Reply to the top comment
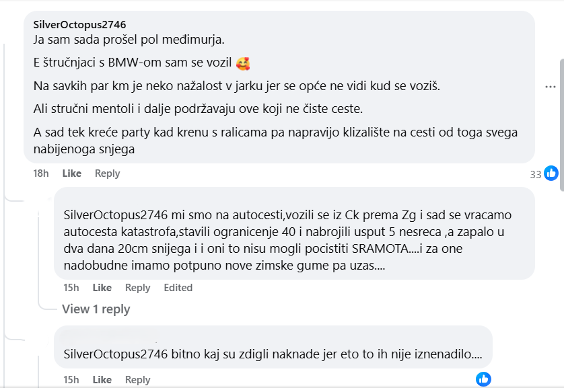 (107, 173)
